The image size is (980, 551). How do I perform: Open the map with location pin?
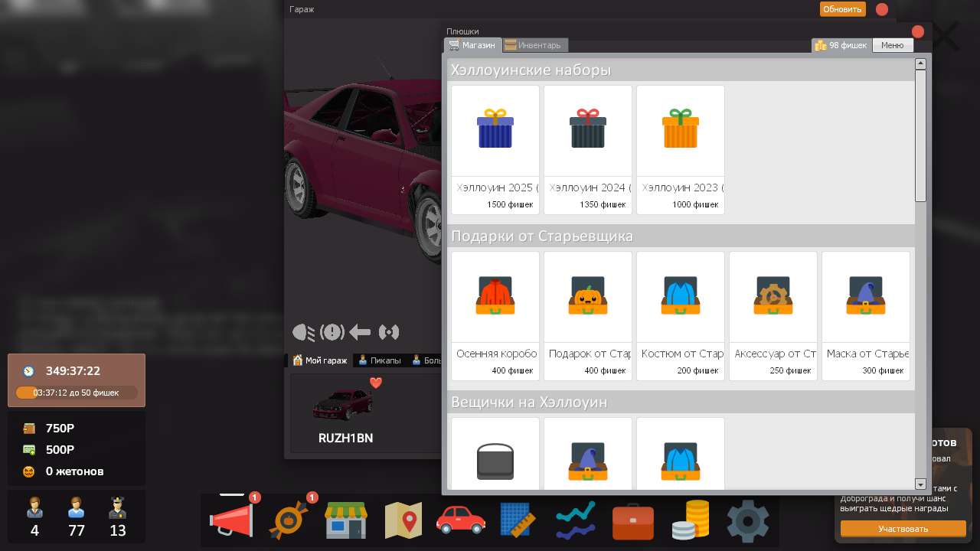click(403, 520)
